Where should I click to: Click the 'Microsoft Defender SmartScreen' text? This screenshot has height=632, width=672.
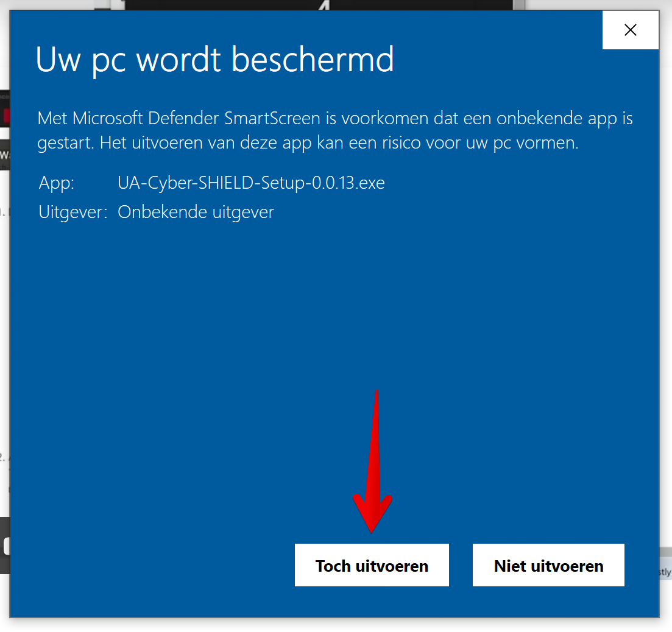point(196,118)
